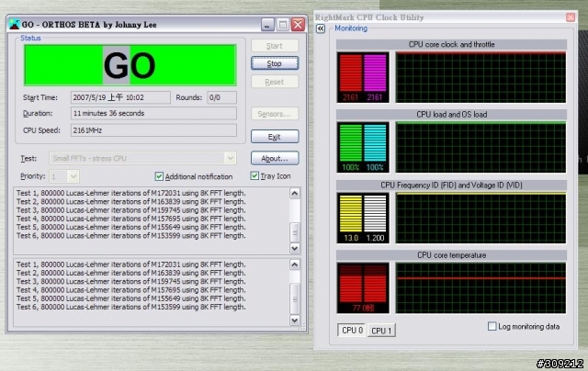
Task: Click the disabled Start button
Action: coord(275,46)
